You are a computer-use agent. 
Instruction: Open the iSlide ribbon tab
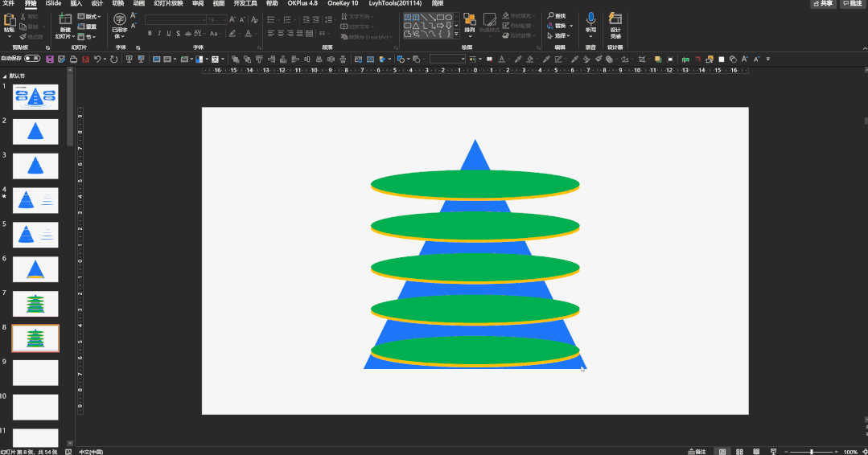coord(53,4)
